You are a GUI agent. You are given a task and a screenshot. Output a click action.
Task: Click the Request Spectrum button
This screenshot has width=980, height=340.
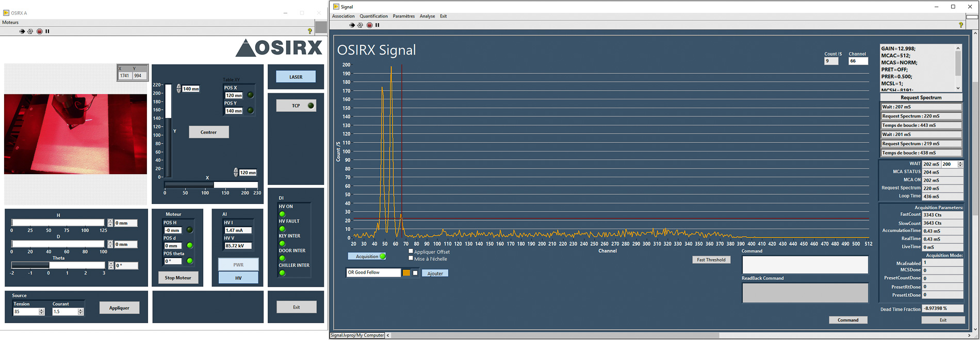921,97
